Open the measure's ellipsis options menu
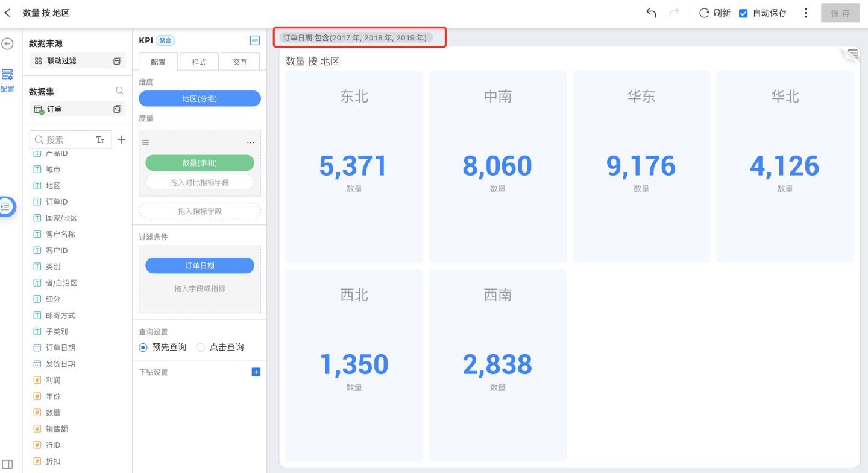This screenshot has width=868, height=473. [x=251, y=142]
